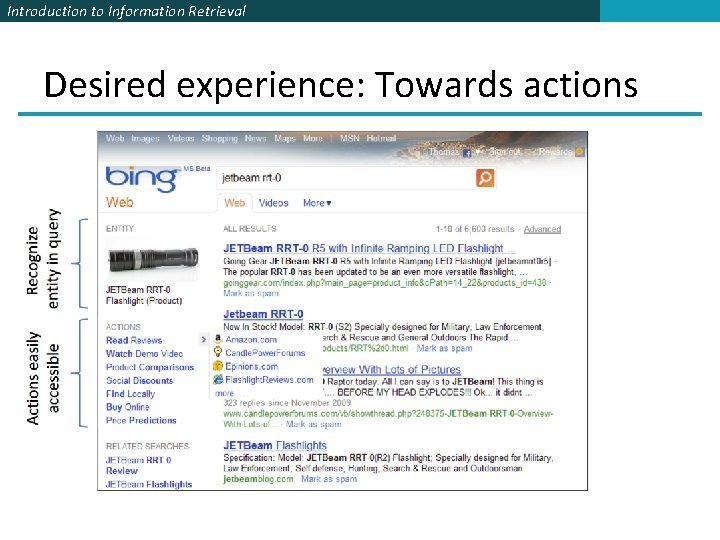Click the Amazon icon next to Amazon.com
720x540 pixels.
[x=218, y=339]
